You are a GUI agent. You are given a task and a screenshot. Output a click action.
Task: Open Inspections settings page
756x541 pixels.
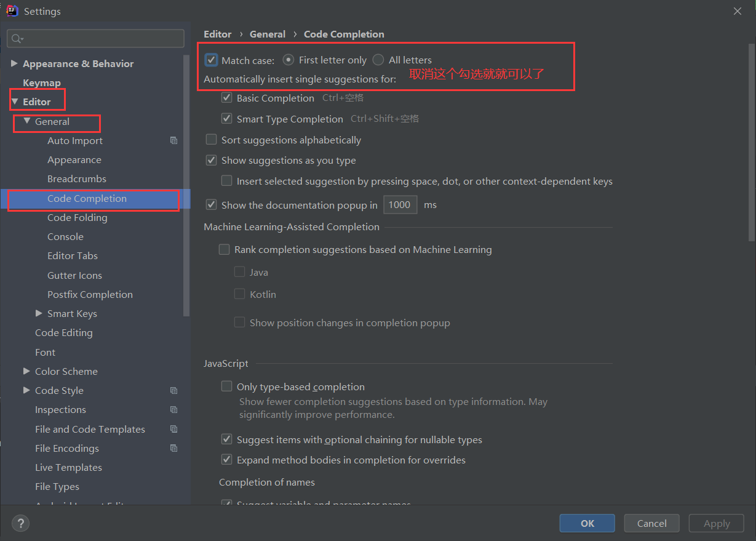click(x=60, y=410)
